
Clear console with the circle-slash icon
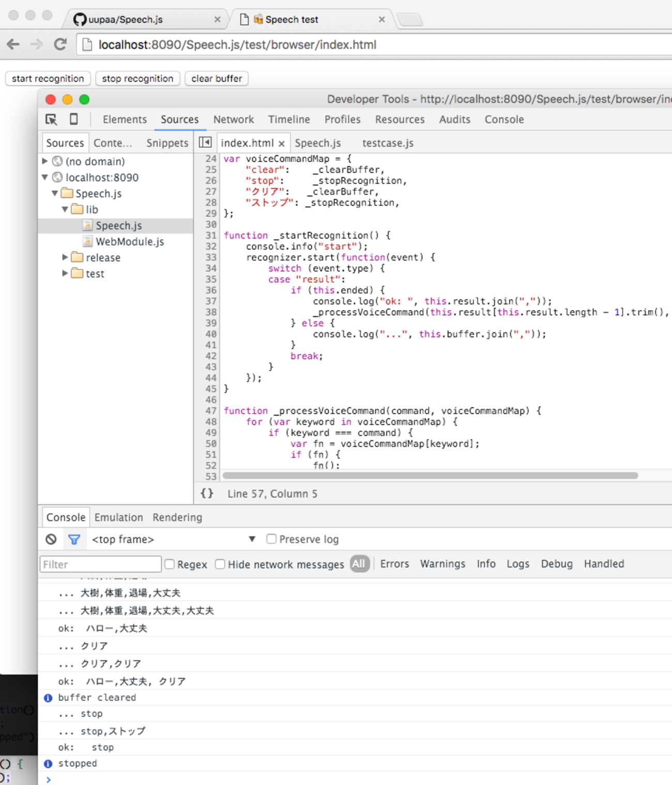(51, 539)
